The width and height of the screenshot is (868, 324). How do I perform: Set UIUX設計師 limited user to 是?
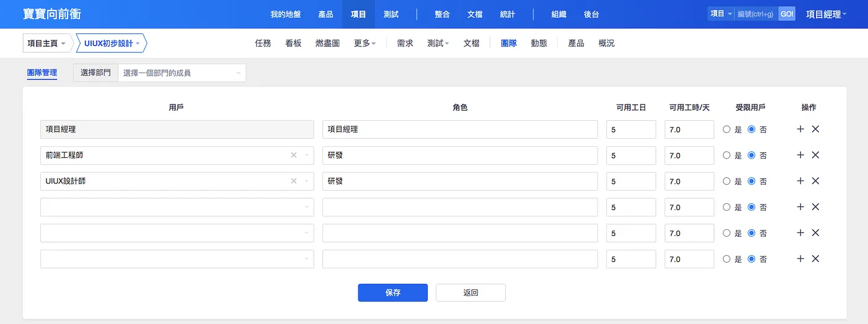727,182
